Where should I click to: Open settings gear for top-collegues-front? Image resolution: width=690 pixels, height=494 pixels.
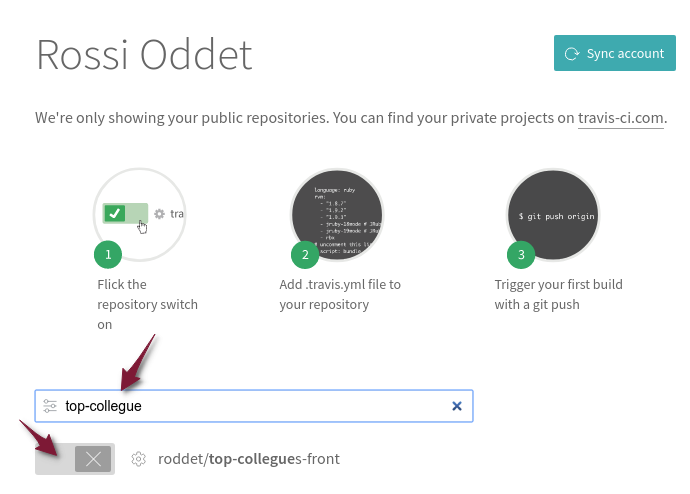139,459
